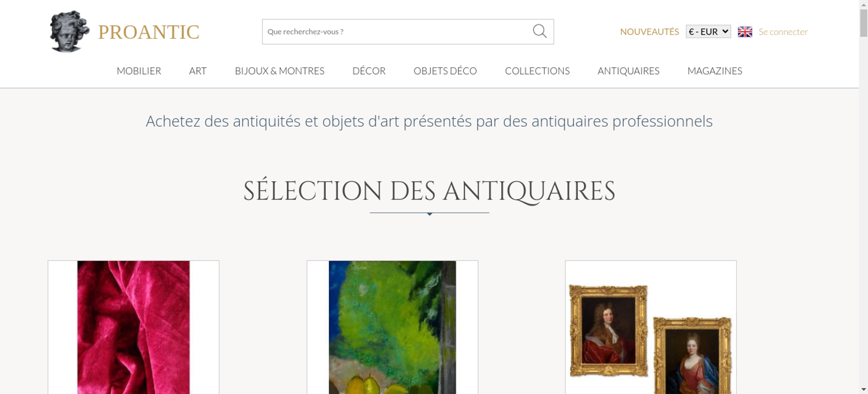Go to the OBJETS DÉCO category
The width and height of the screenshot is (868, 394).
pos(445,71)
